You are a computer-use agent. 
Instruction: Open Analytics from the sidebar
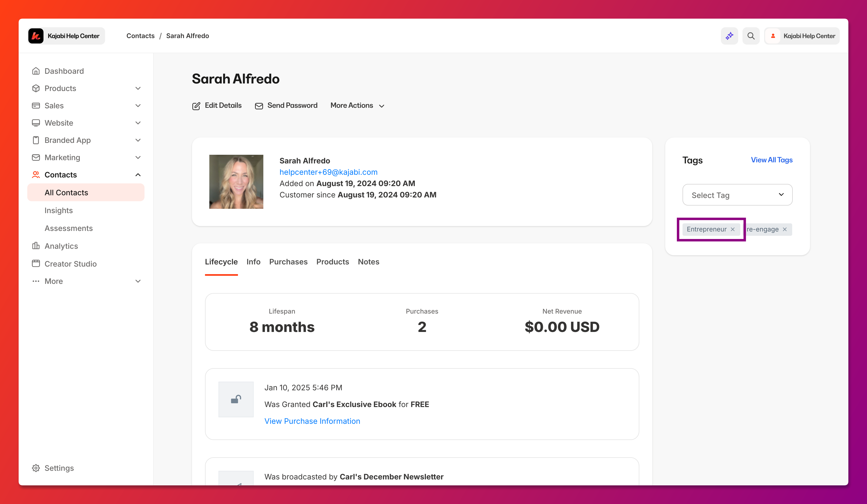click(61, 246)
